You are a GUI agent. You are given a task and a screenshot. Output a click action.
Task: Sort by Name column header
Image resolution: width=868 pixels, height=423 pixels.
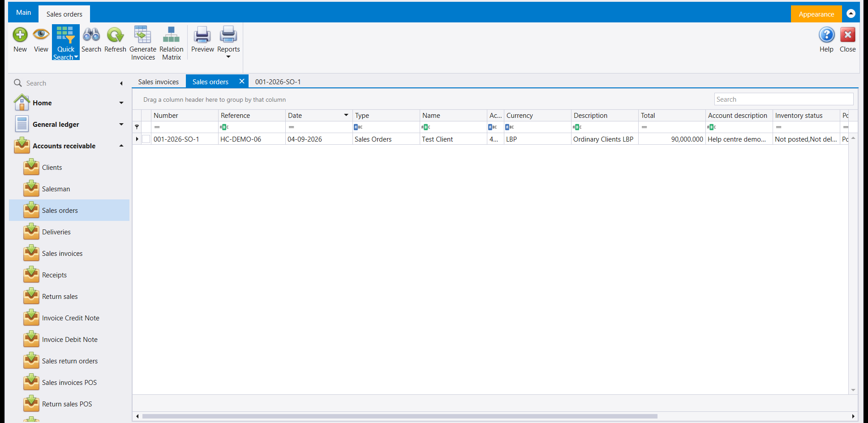tap(453, 116)
